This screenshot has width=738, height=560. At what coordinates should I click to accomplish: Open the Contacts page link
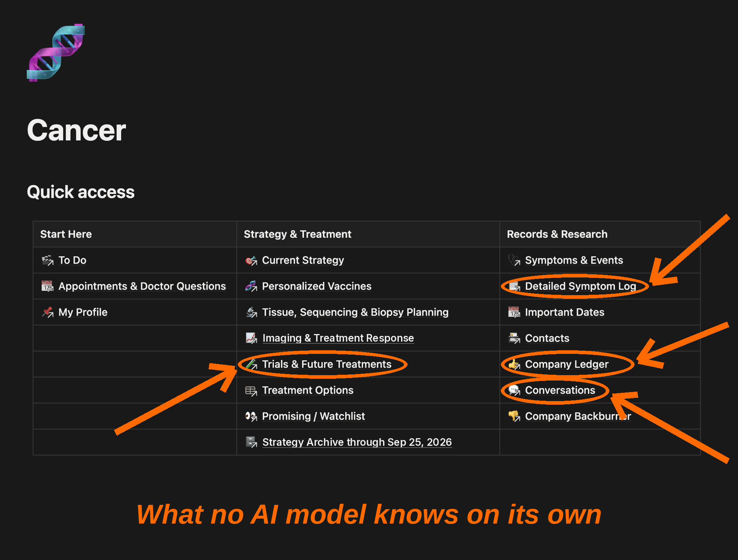pos(547,338)
